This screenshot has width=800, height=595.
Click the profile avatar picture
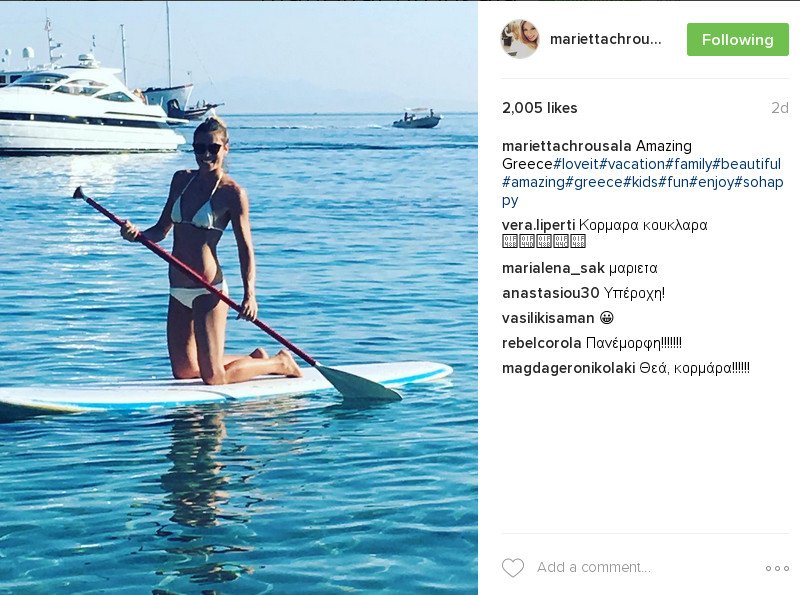click(520, 39)
